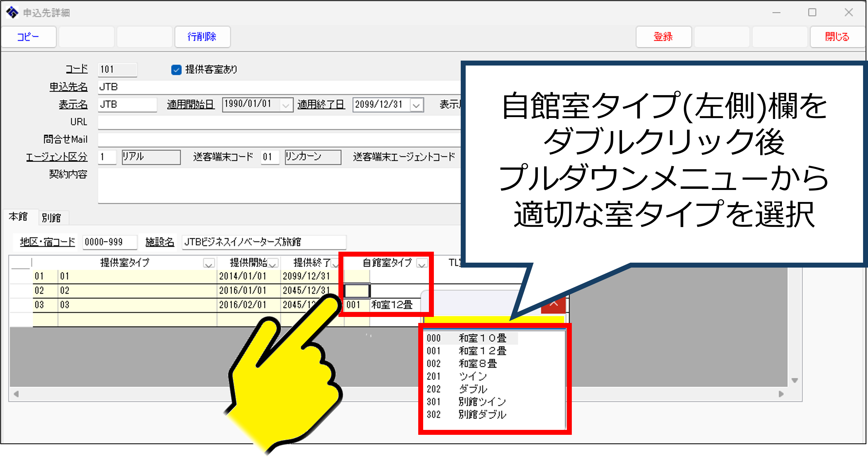868x471 pixels.
Task: Click the 行削除 button
Action: click(x=202, y=37)
